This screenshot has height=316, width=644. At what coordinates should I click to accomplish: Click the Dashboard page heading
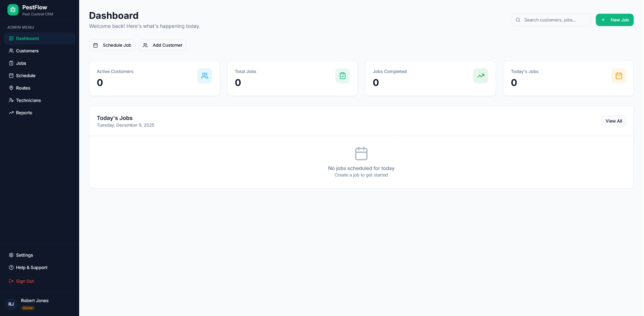point(114,15)
